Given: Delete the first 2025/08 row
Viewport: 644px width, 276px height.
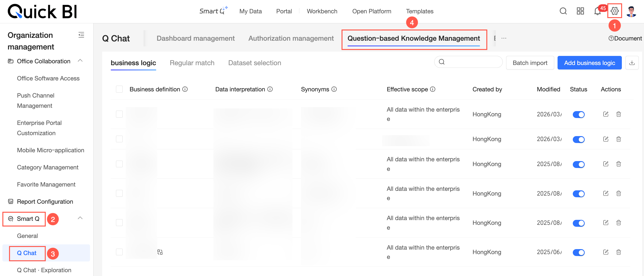Looking at the screenshot, I should click(619, 164).
